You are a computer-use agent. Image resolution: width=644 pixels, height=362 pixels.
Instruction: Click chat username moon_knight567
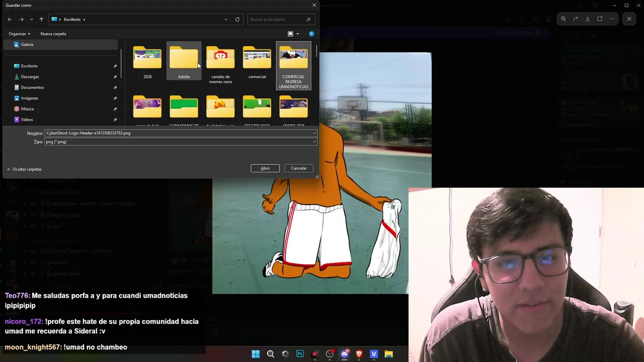tap(34, 347)
